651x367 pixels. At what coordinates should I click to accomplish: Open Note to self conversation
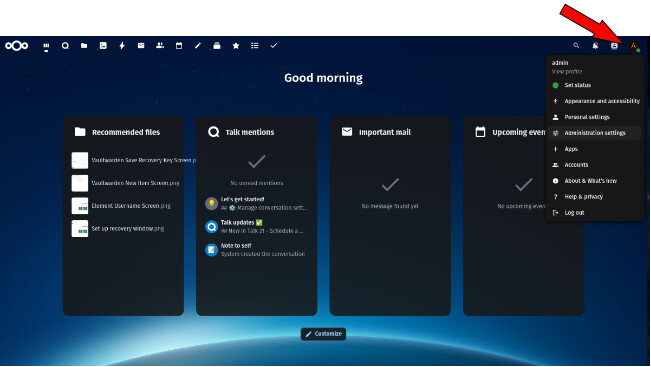point(257,250)
